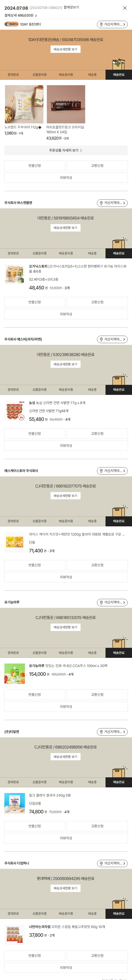Select 배송완료 step in the 1DAY shipment
This screenshot has width=132, height=980.
pyautogui.click(x=119, y=74)
